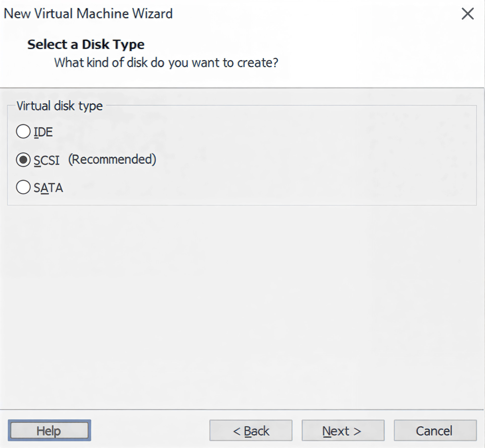Close the wizard with the X icon
The height and width of the screenshot is (448, 485).
[468, 14]
